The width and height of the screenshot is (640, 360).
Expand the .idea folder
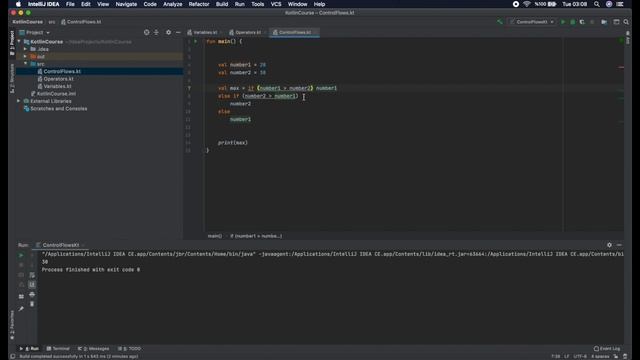pos(25,49)
